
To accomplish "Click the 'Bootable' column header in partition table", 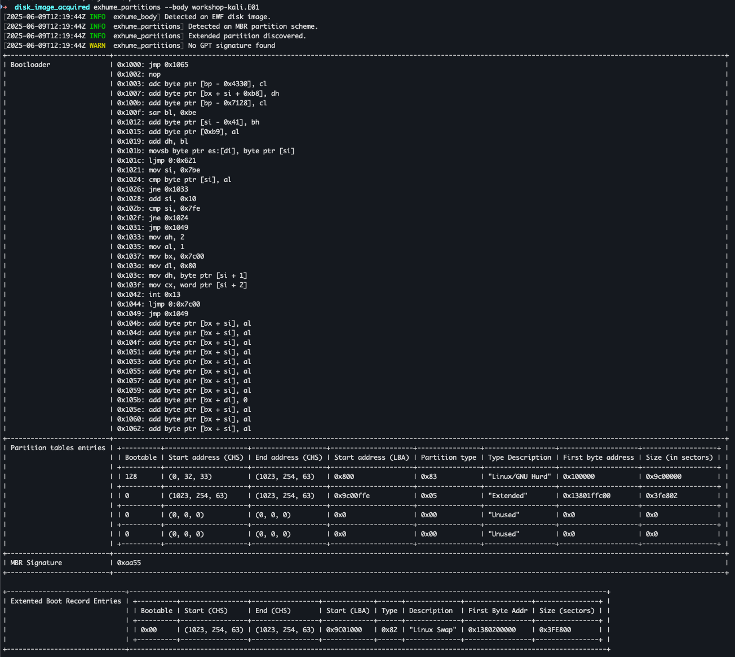I will coord(141,457).
